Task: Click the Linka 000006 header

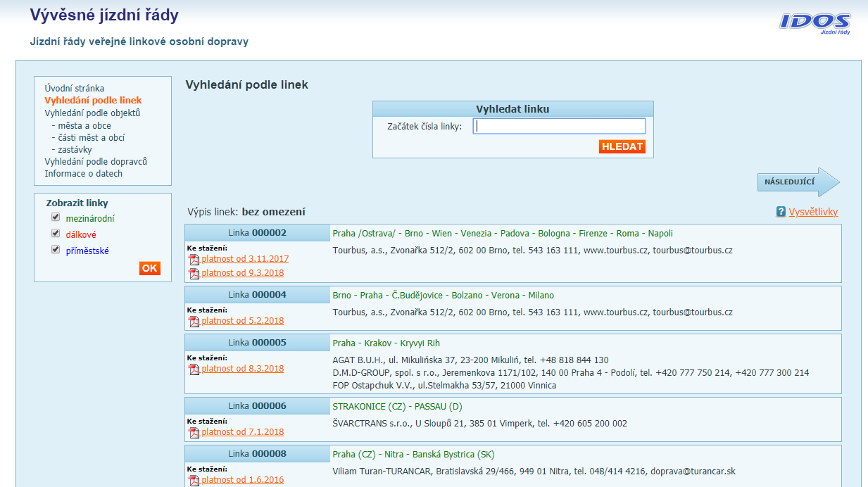Action: (258, 406)
